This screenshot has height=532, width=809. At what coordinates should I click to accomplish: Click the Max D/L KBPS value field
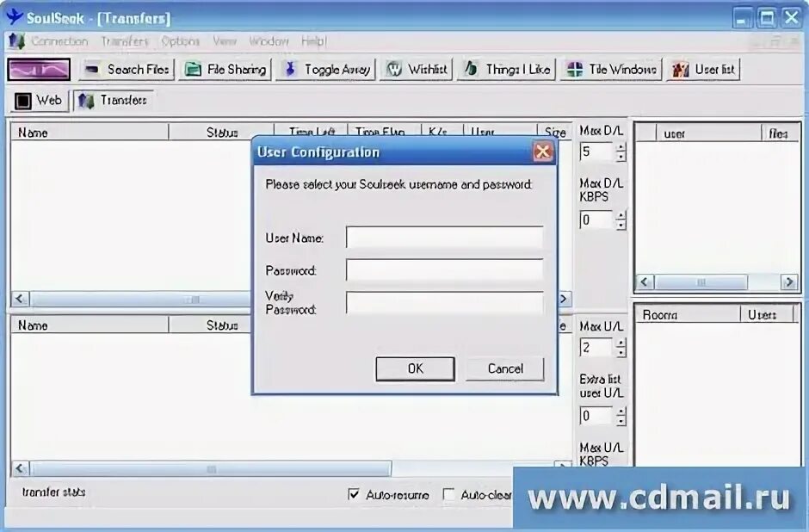(x=596, y=220)
